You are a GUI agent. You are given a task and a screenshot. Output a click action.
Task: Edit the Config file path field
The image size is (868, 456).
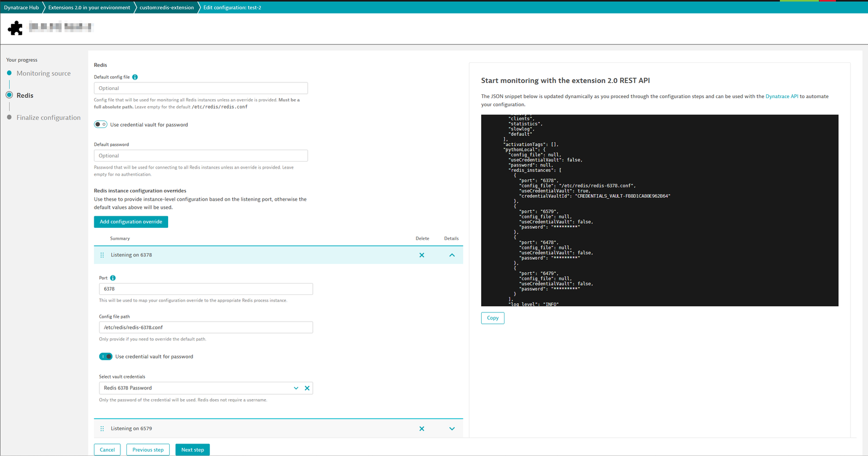coord(206,327)
